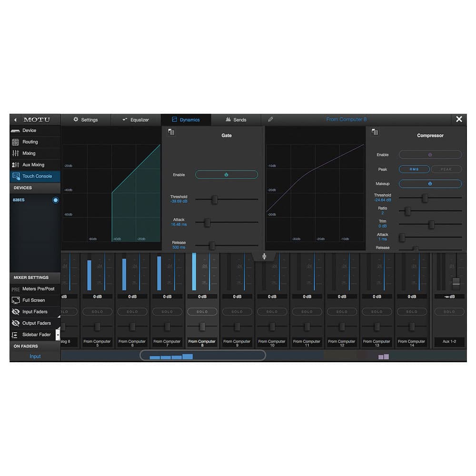The height and width of the screenshot is (476, 476).
Task: Click the panel divider handle icon
Action: (264, 257)
